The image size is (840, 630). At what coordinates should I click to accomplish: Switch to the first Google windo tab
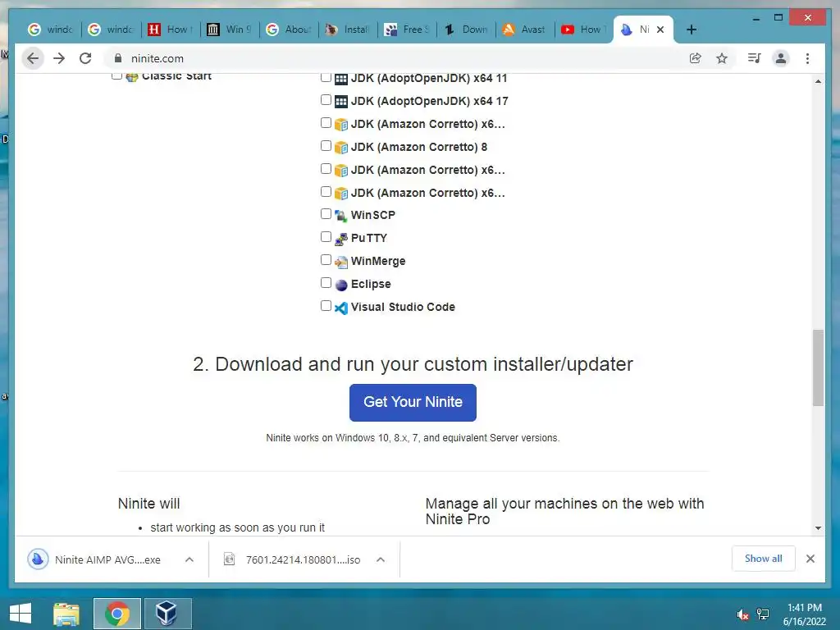tap(50, 30)
